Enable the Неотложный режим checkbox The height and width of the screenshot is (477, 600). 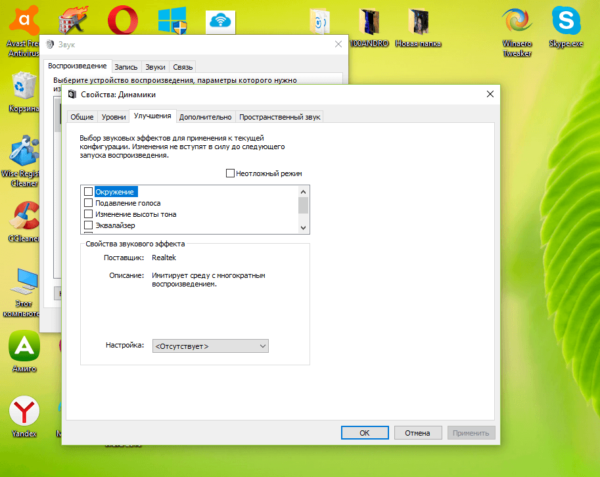pyautogui.click(x=230, y=173)
